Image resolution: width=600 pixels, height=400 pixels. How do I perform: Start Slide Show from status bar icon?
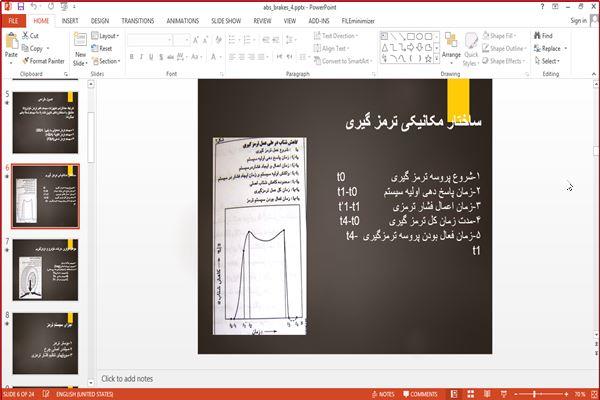(504, 394)
